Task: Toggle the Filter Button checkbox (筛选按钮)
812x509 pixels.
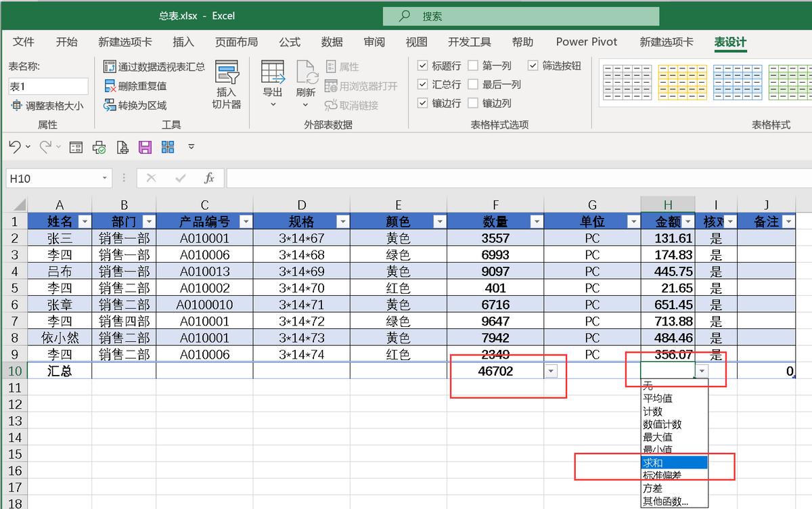Action: pyautogui.click(x=533, y=66)
